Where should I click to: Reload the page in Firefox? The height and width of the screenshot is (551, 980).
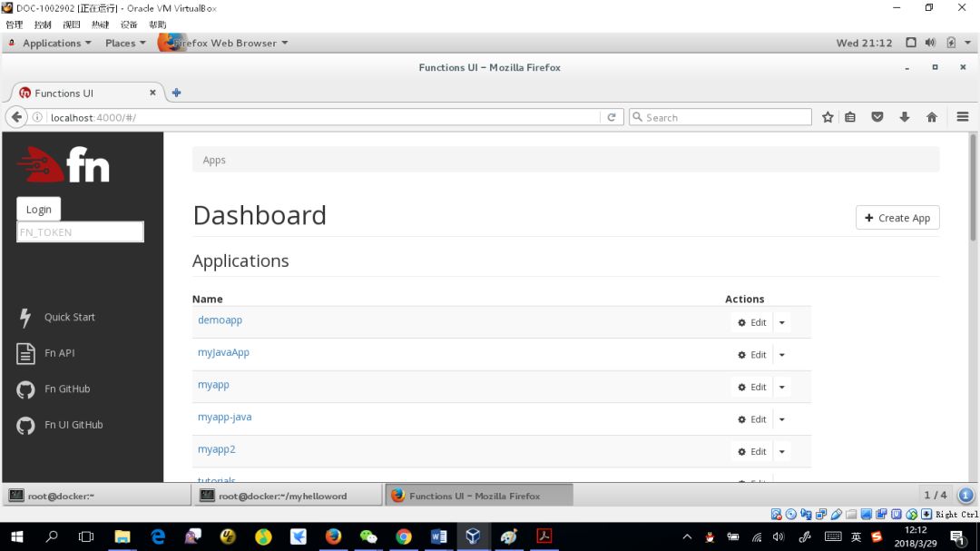pos(612,117)
